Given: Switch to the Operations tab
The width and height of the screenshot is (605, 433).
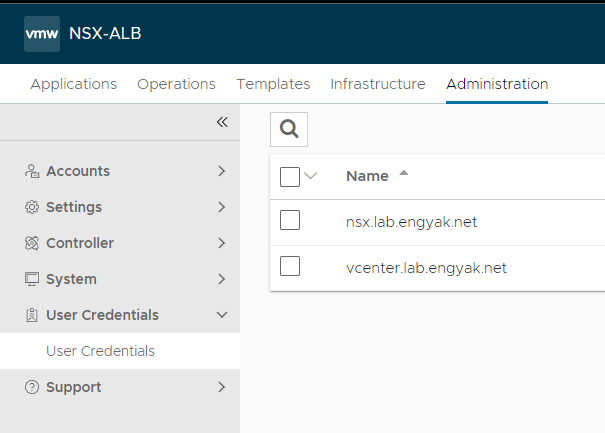Looking at the screenshot, I should tap(176, 84).
